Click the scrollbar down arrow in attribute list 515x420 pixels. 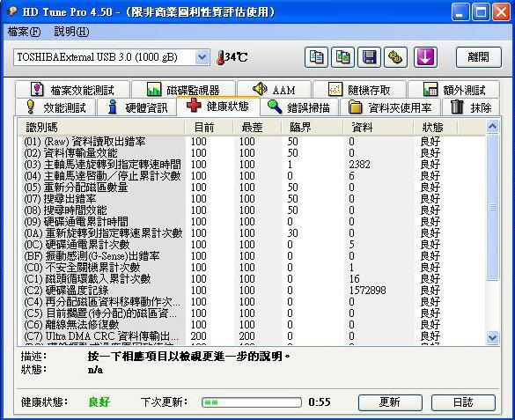492,337
